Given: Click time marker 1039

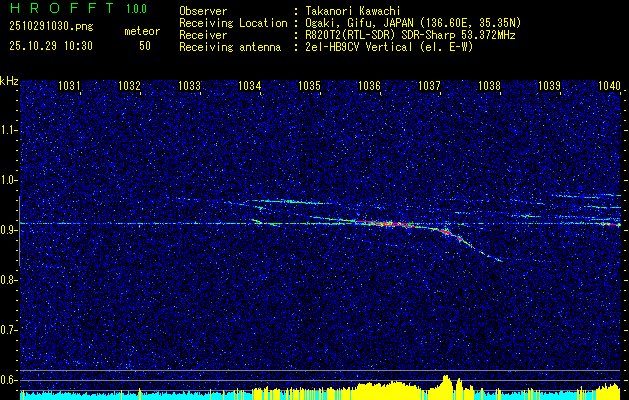Looking at the screenshot, I should (549, 85).
